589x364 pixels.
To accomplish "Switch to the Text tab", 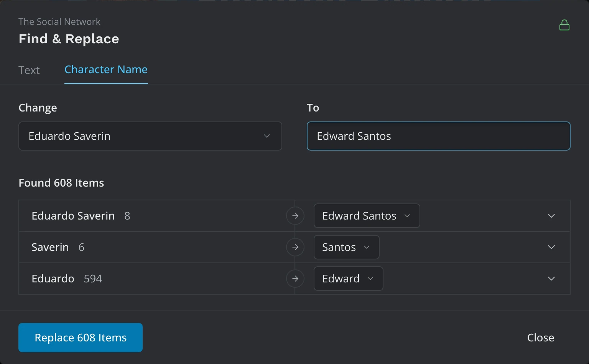I will point(29,70).
